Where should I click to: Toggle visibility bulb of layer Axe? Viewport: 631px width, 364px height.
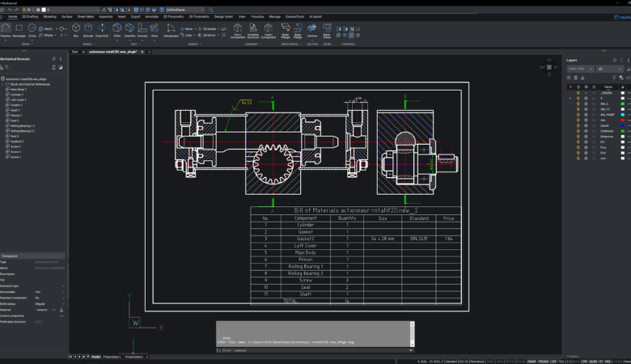pyautogui.click(x=578, y=120)
